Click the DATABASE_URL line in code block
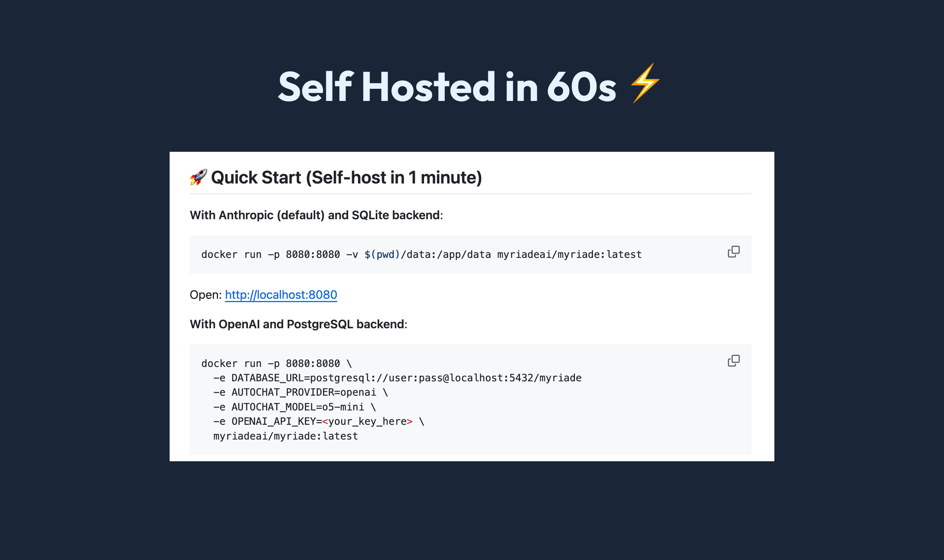Viewport: 944px width, 560px height. [x=397, y=378]
